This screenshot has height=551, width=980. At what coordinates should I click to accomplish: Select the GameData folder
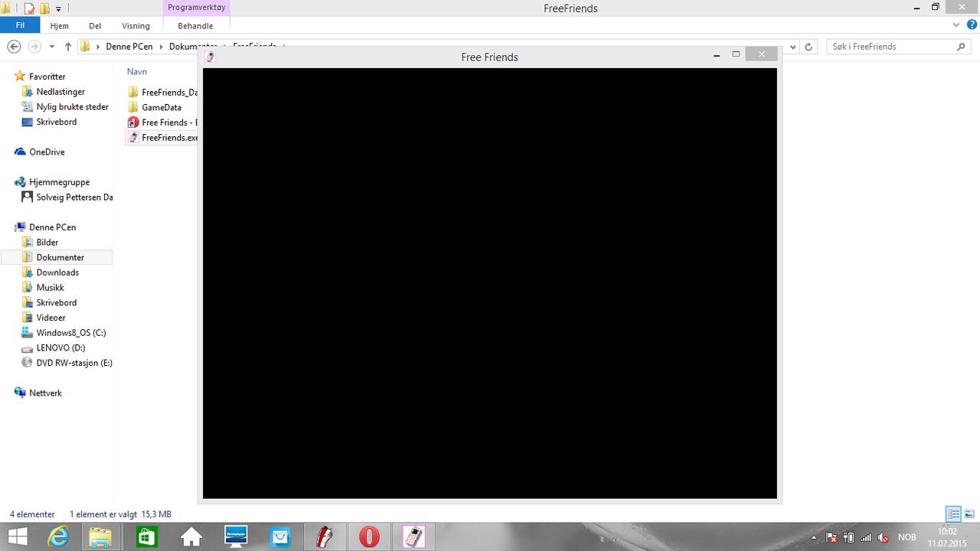click(x=161, y=107)
